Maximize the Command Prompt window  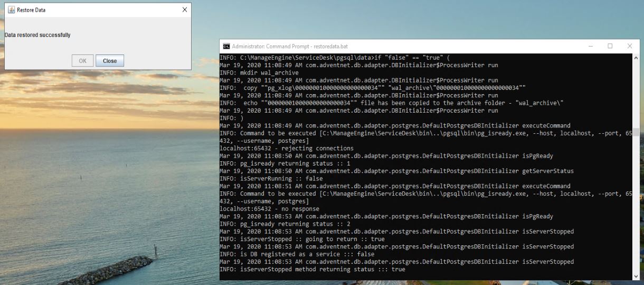[x=610, y=46]
